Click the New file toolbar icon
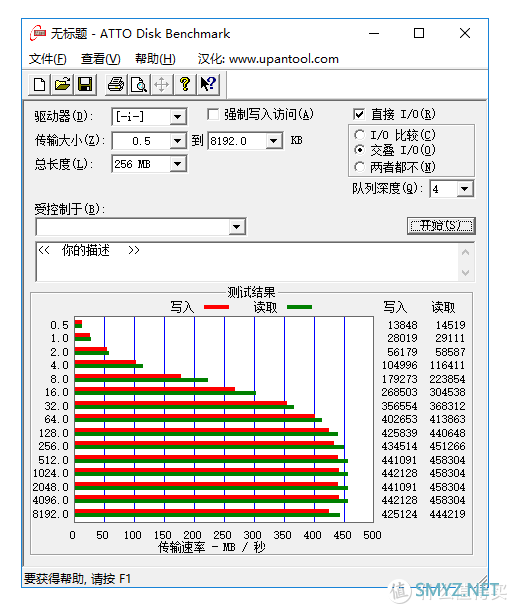This screenshot has width=512, height=609. 39,84
